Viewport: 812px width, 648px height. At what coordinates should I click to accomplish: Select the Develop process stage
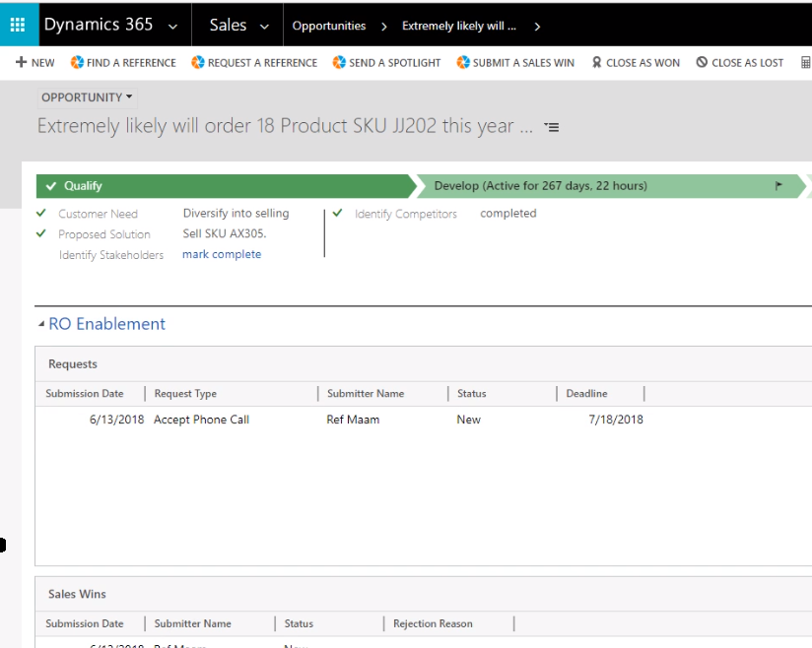[611, 186]
